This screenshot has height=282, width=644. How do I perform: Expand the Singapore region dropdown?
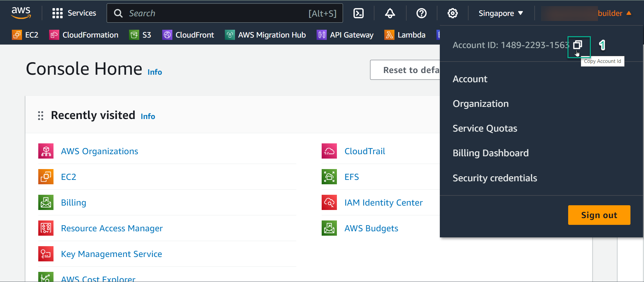click(x=501, y=13)
